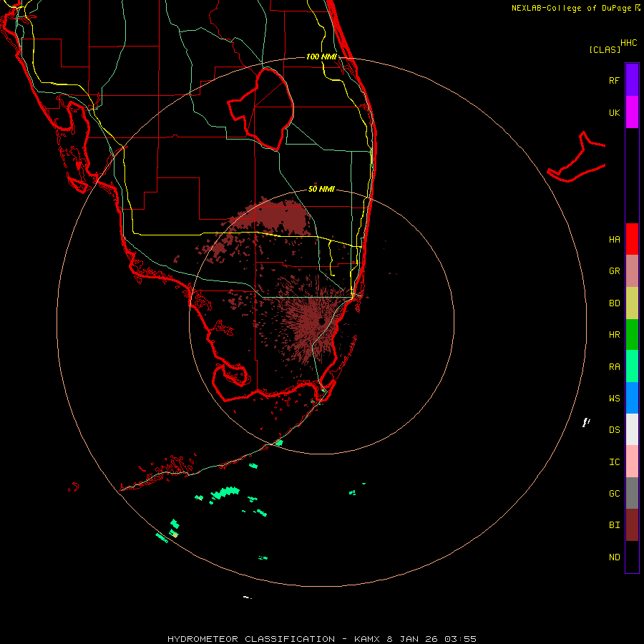Click the RA legend label

coord(614,366)
